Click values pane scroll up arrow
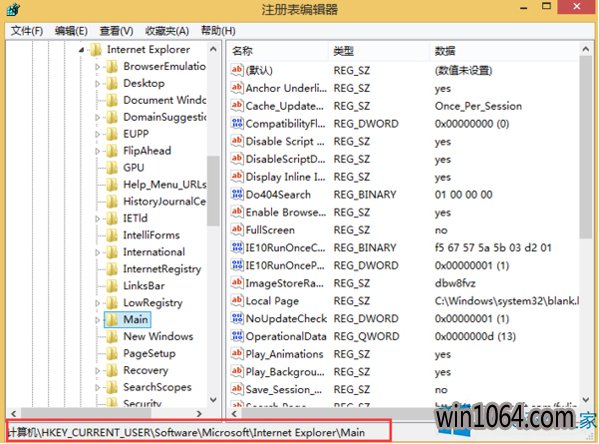The image size is (600, 444). (585, 49)
